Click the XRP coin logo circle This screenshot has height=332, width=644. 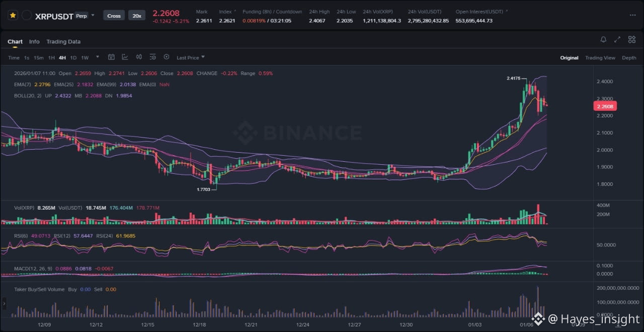click(27, 16)
